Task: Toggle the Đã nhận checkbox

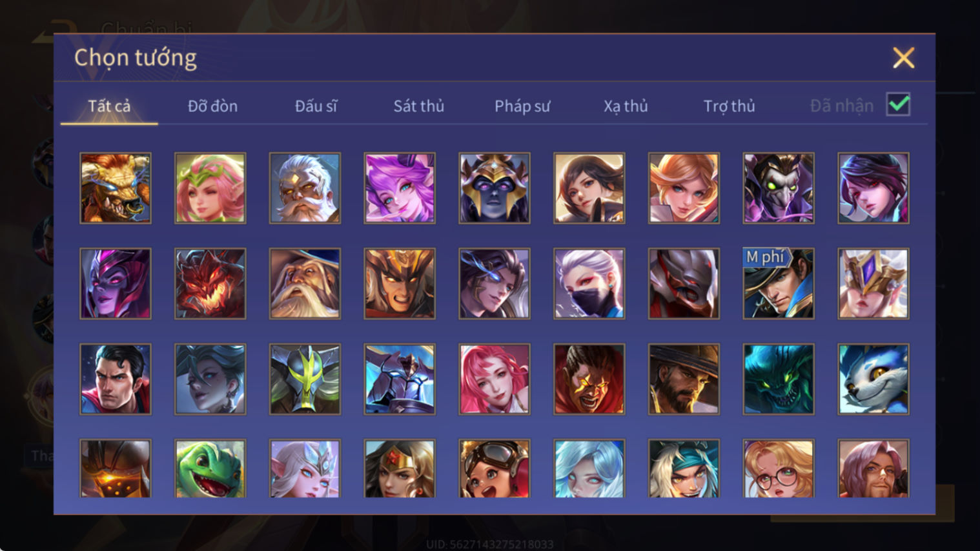Action: 898,105
